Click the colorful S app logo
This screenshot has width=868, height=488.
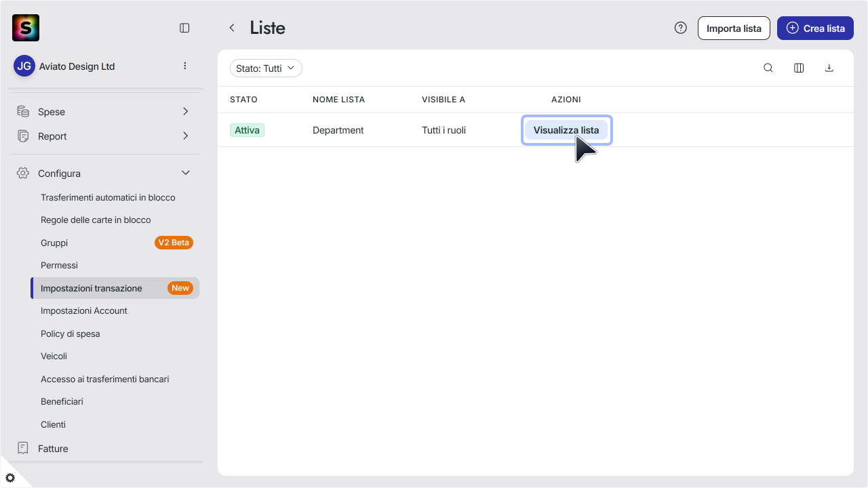(26, 28)
